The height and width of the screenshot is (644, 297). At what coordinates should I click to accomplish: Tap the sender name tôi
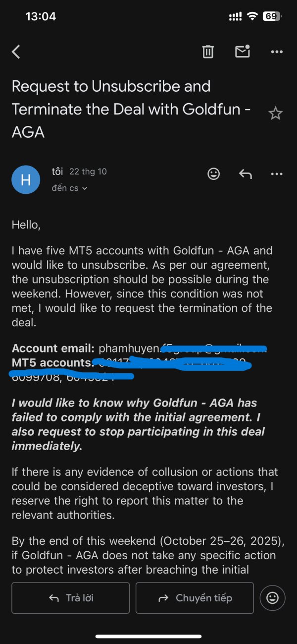57,172
